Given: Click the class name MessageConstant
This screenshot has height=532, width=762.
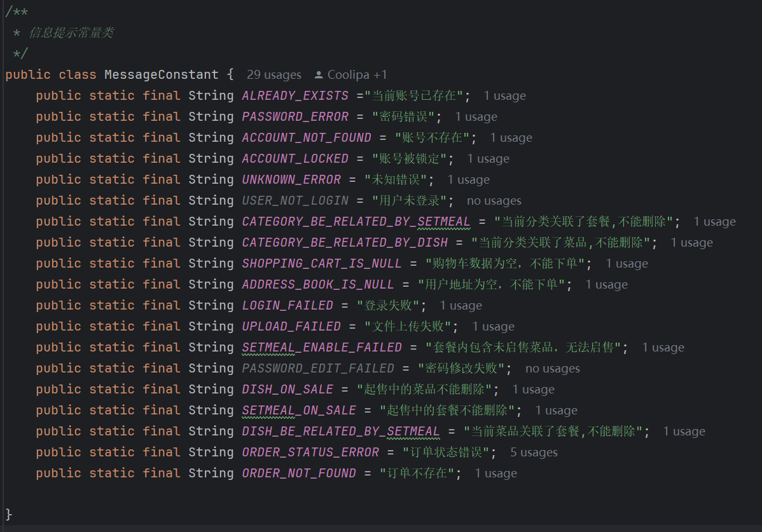Looking at the screenshot, I should tap(162, 75).
